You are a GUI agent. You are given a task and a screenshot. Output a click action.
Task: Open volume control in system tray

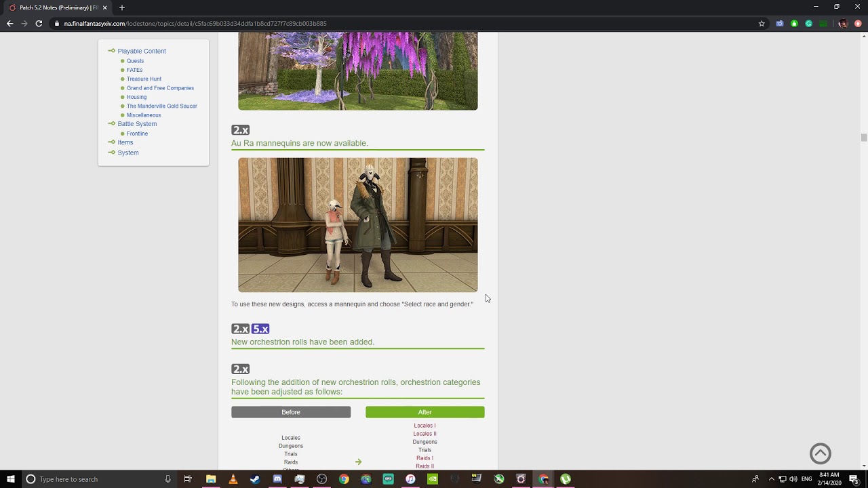pos(793,479)
